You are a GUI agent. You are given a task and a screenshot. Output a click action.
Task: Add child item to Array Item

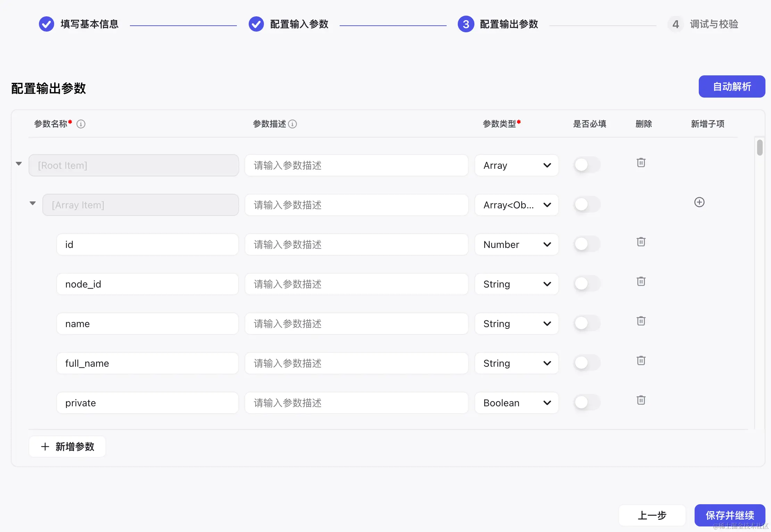[699, 202]
